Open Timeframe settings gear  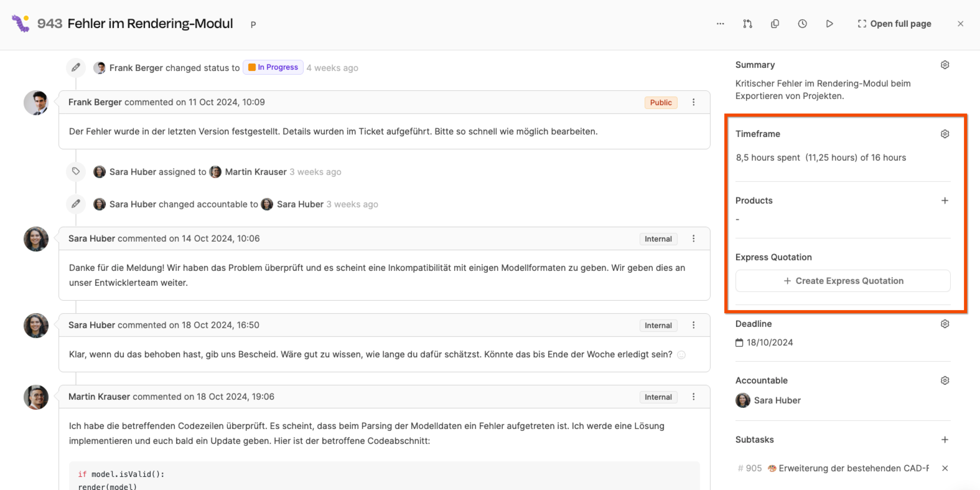click(x=945, y=134)
